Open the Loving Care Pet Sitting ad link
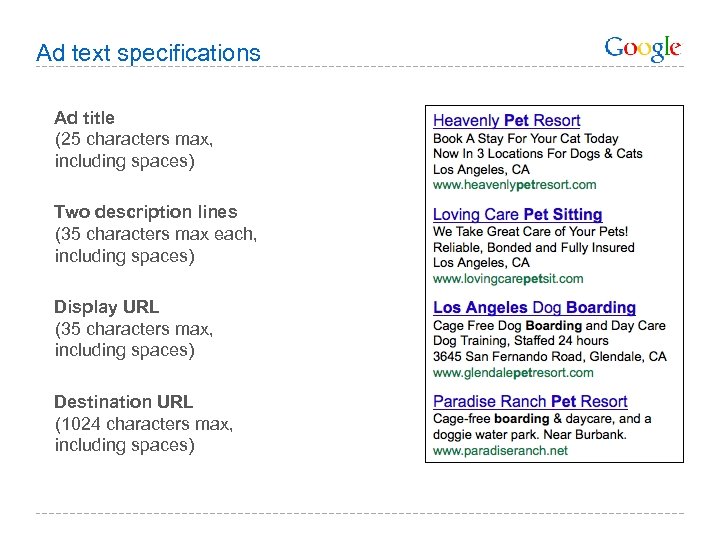 tap(517, 215)
